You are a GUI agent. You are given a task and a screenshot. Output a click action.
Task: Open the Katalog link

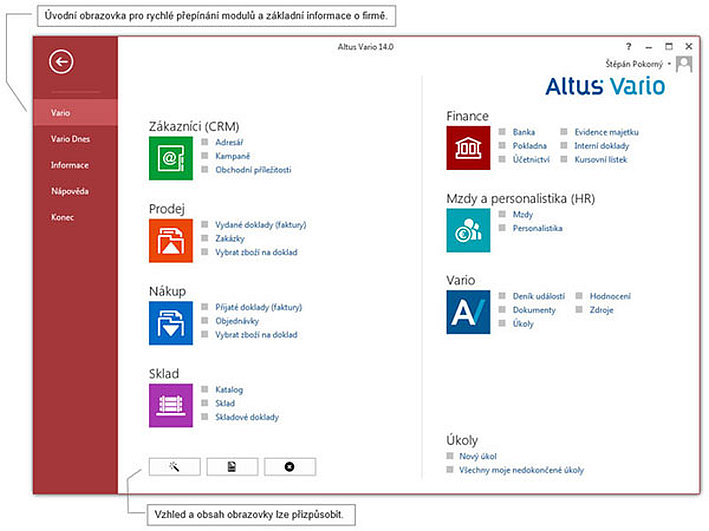[229, 390]
